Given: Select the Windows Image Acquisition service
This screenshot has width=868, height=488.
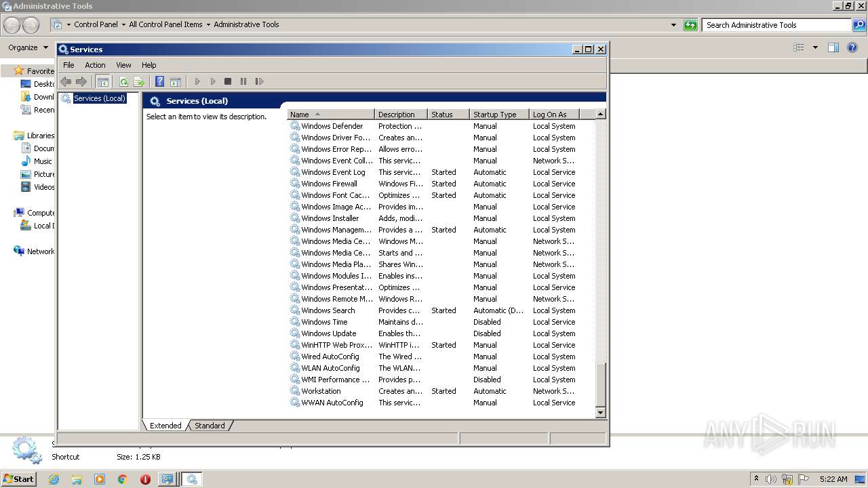Looking at the screenshot, I should click(441, 207).
